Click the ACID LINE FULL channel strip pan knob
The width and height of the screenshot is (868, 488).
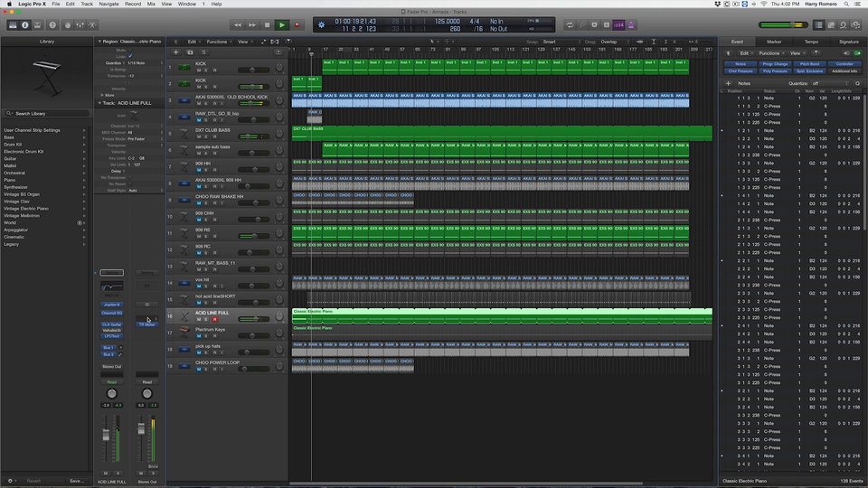(112, 393)
